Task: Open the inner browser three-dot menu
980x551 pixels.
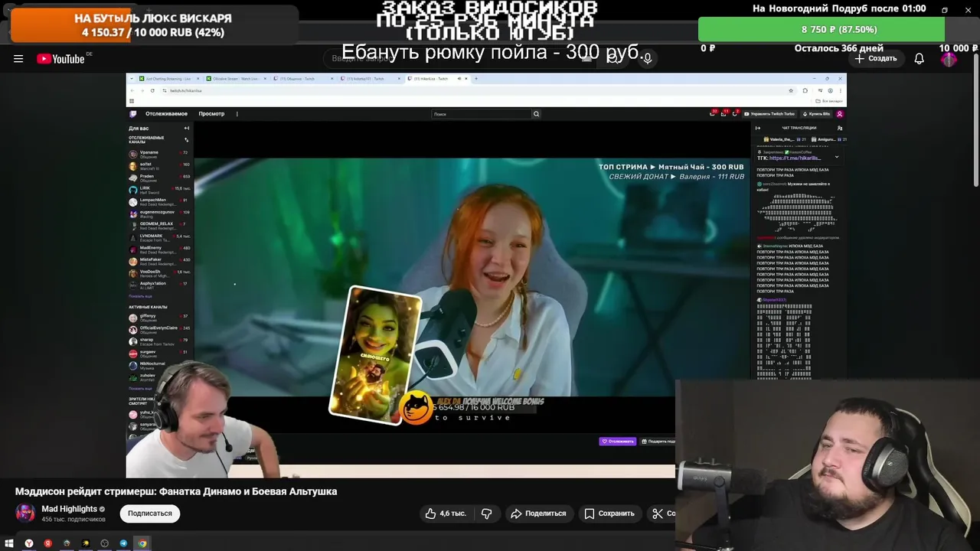Action: pos(841,90)
